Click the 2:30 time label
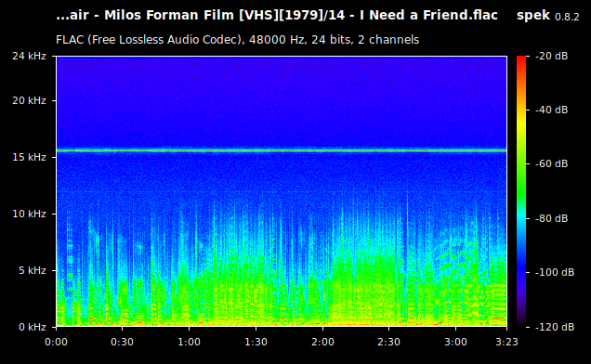Screen dimensions: 591x364 (x=388, y=342)
